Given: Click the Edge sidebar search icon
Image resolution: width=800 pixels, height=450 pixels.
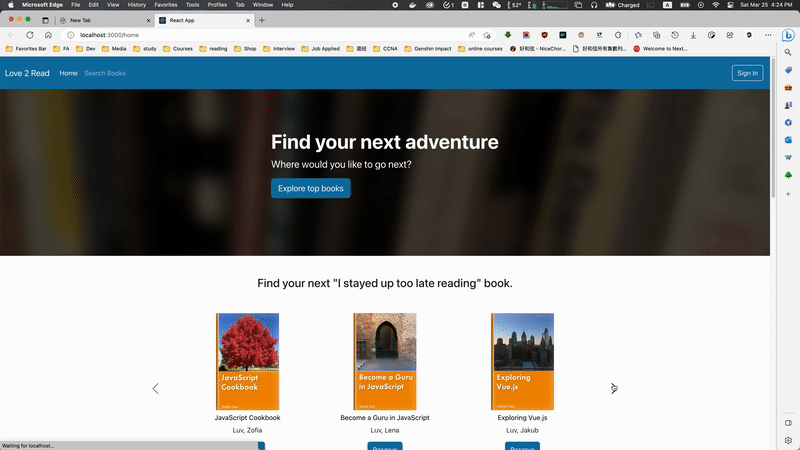Looking at the screenshot, I should [788, 53].
